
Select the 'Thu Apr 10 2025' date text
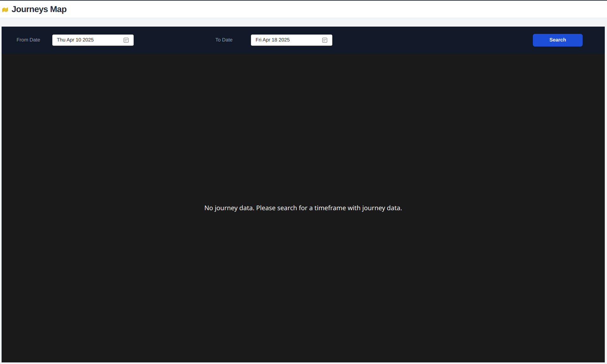[75, 40]
